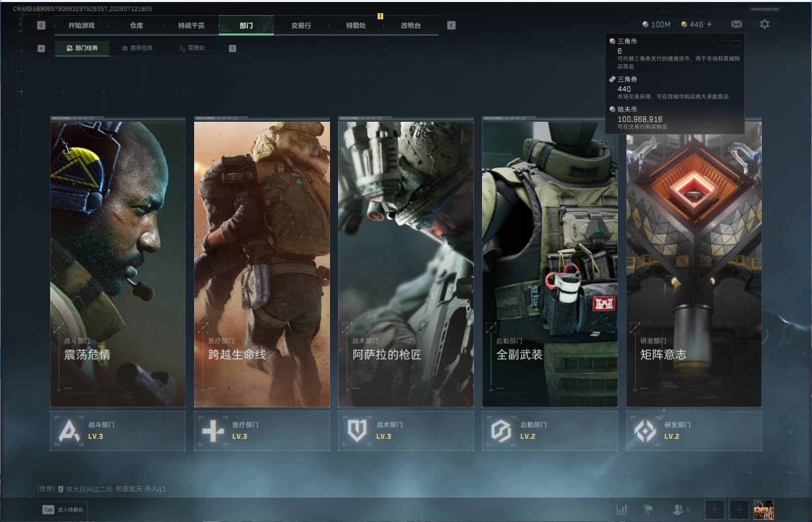This screenshot has width=812, height=522.
Task: Click the flag icon in bottom bar
Action: [648, 509]
